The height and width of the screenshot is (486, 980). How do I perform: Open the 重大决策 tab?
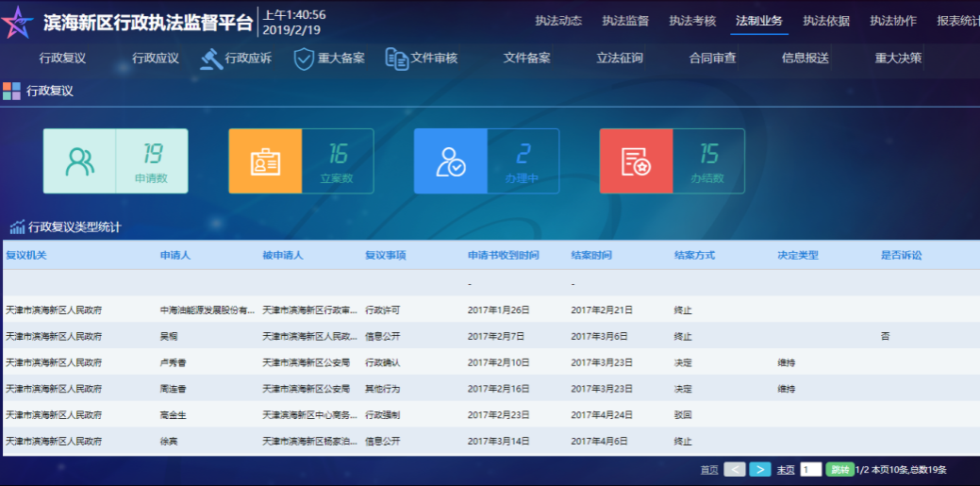tap(898, 59)
